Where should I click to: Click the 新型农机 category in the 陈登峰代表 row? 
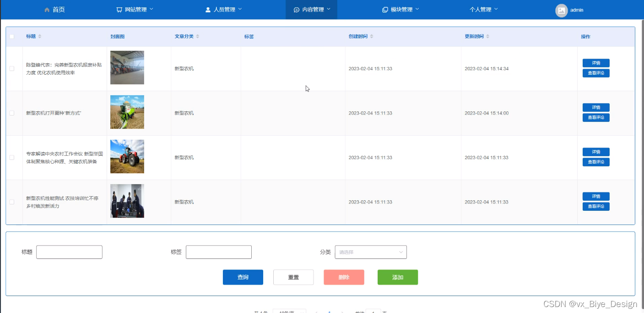[184, 69]
